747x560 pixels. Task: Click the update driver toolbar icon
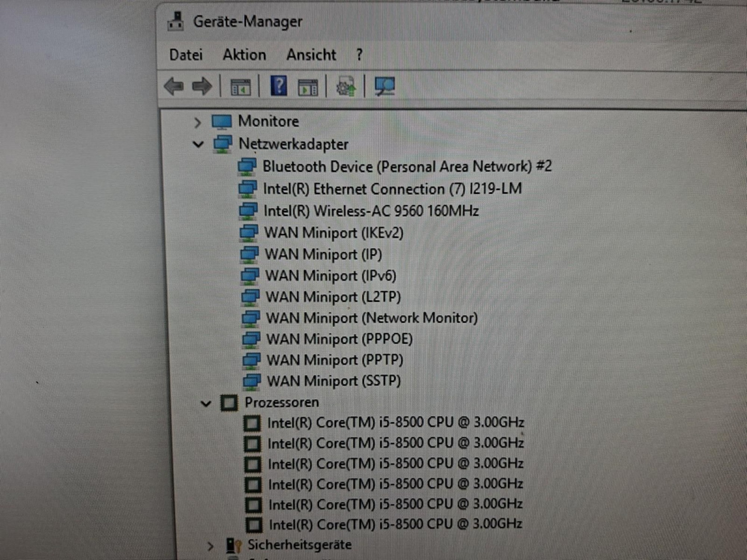346,87
